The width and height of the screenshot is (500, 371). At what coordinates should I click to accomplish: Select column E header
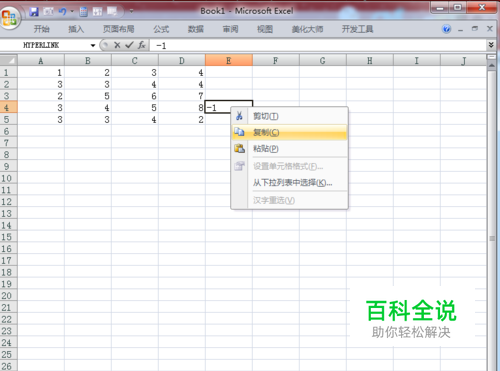(229, 61)
